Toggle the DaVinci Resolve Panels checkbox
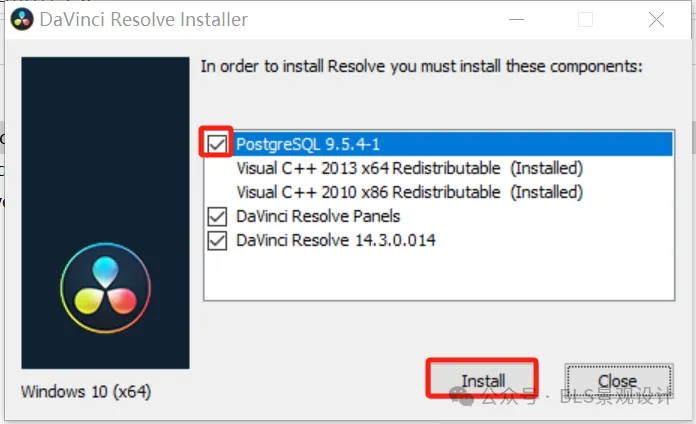This screenshot has height=424, width=696. 217,216
